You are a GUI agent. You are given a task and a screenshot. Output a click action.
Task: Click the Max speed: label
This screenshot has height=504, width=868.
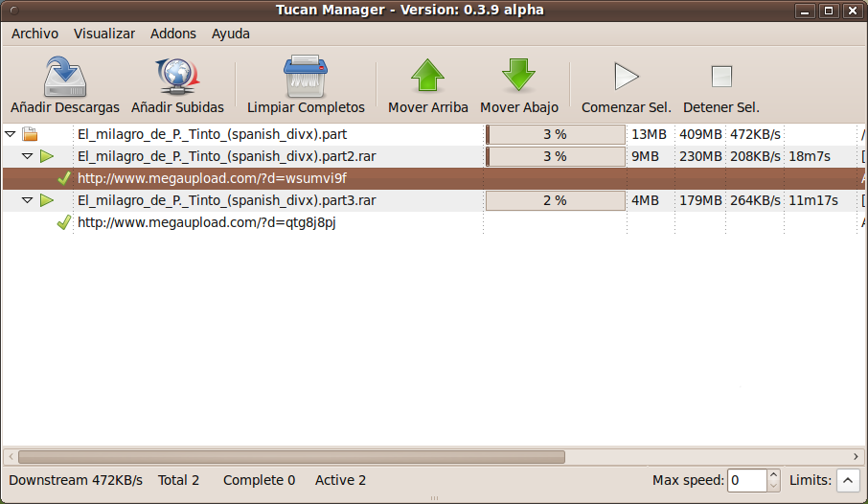click(688, 480)
